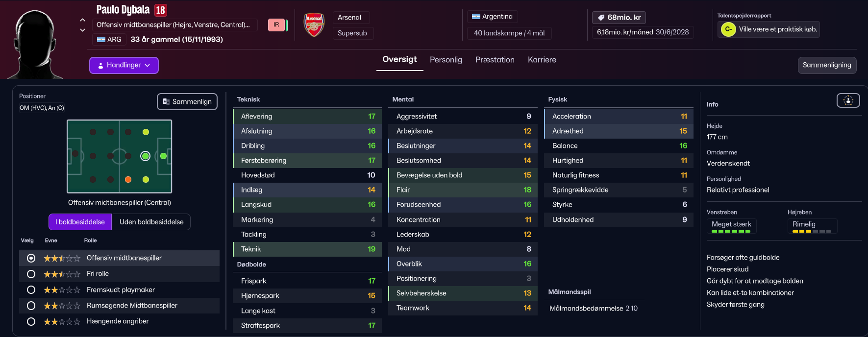
Task: Go to previous player with up chevron
Action: [82, 20]
